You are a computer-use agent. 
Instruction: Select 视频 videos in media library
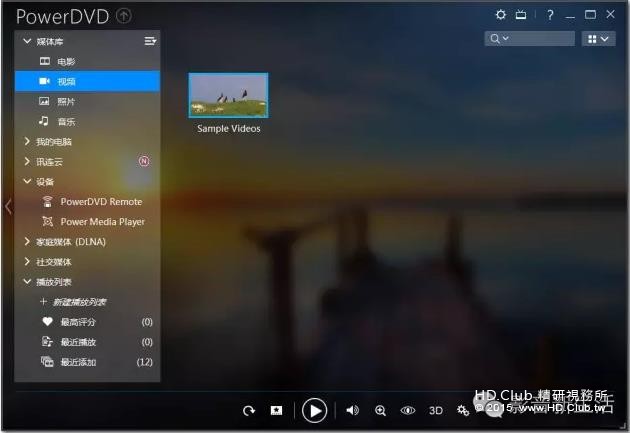[x=87, y=82]
